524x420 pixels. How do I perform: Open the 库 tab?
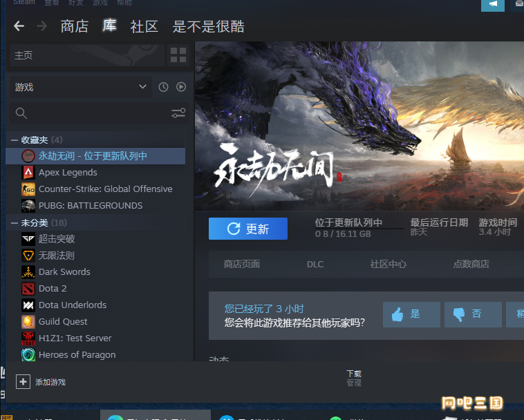(109, 26)
